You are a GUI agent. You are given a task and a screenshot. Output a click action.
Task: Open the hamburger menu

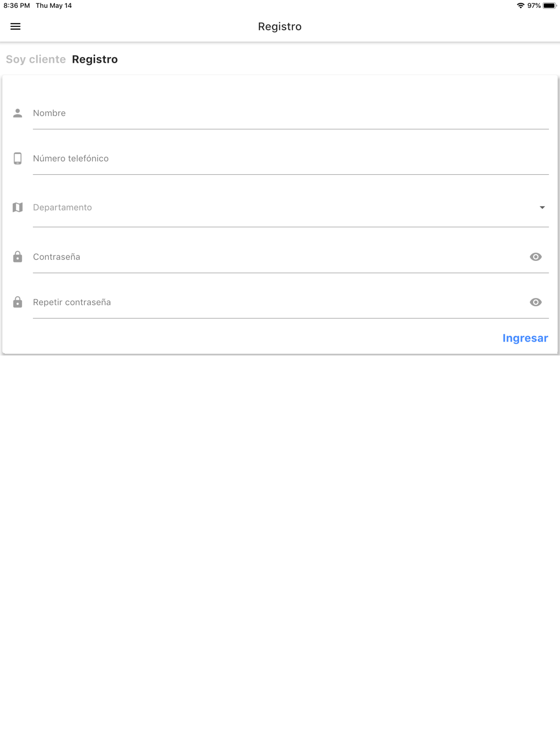[16, 26]
